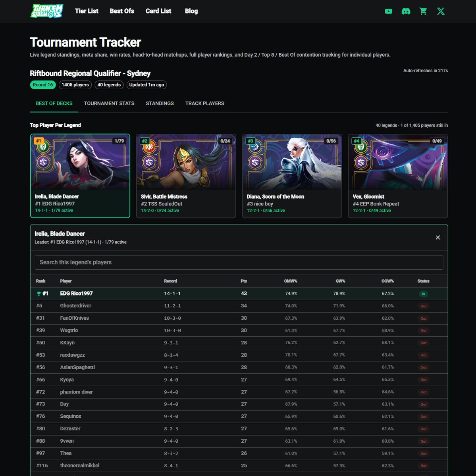
Task: Click the Round 16 badge
Action: pos(43,85)
